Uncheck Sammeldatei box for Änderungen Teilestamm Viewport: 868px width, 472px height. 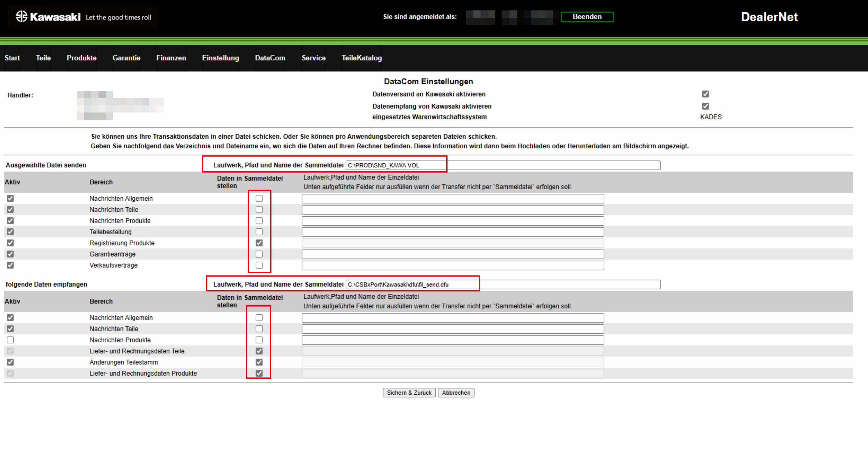click(x=259, y=362)
